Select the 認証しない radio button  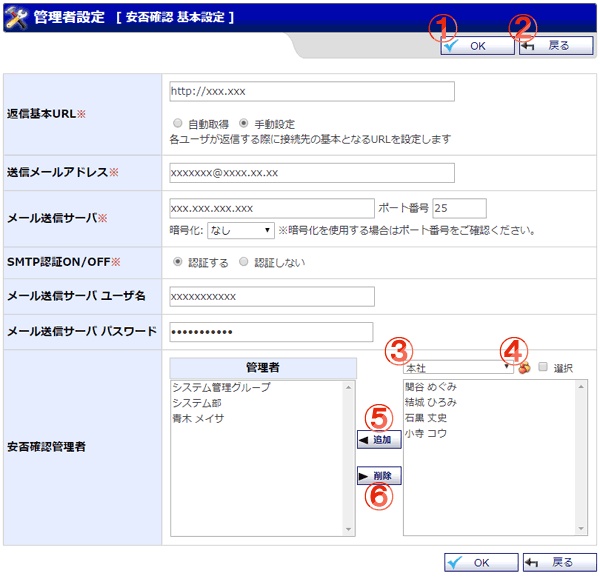244,262
